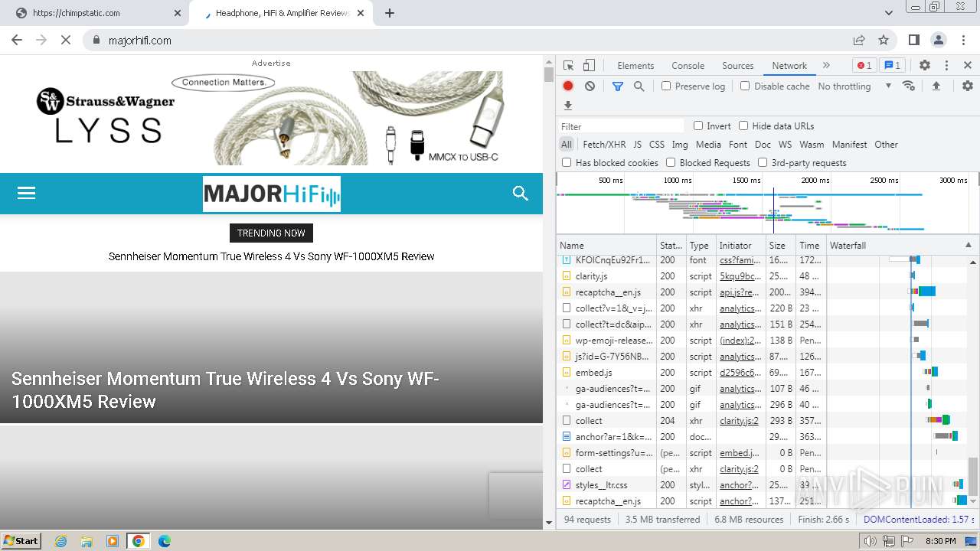Open DevTools customize three-dot menu

[946, 66]
